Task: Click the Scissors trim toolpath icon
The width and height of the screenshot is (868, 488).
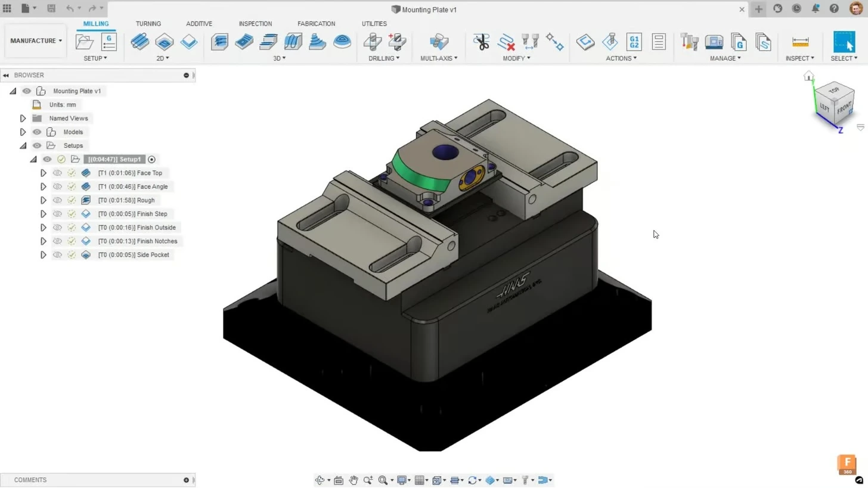Action: (481, 42)
